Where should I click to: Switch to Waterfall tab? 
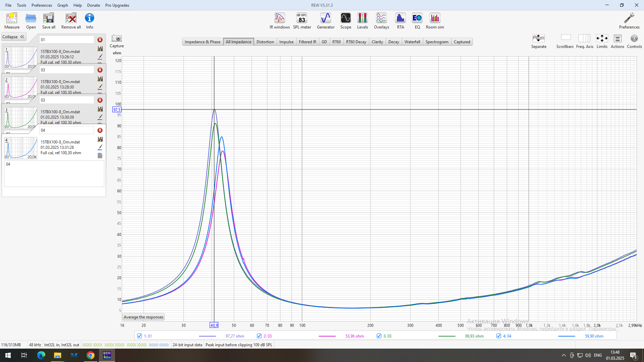(x=412, y=42)
